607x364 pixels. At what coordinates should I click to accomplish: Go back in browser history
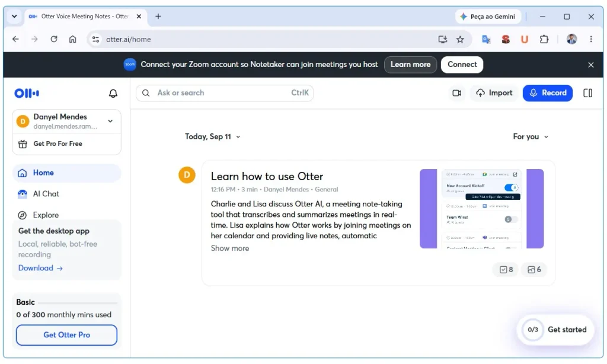point(15,39)
